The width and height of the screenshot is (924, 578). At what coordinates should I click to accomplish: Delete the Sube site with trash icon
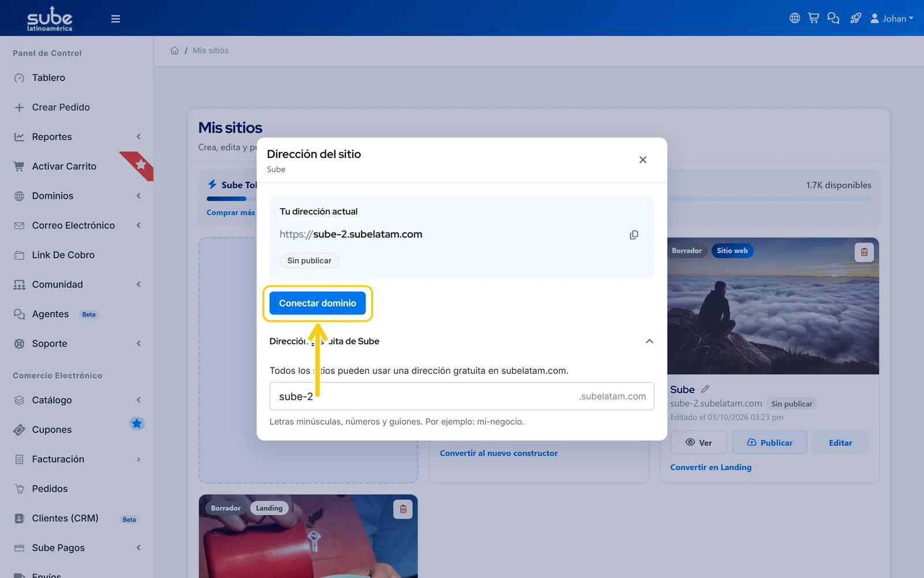coord(864,252)
